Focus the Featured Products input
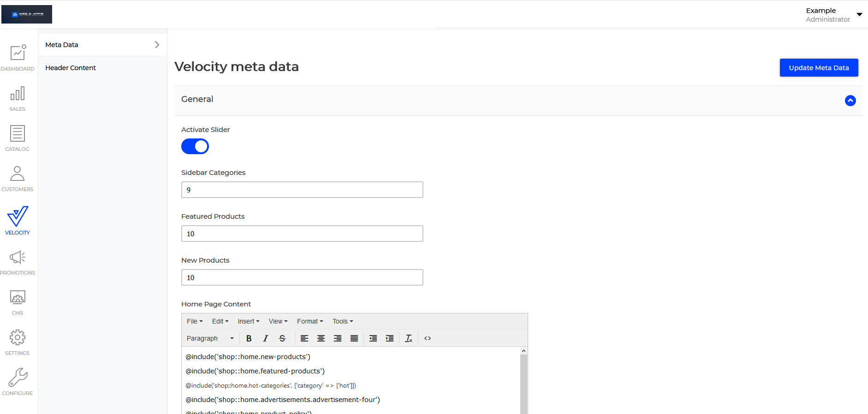 pos(302,234)
